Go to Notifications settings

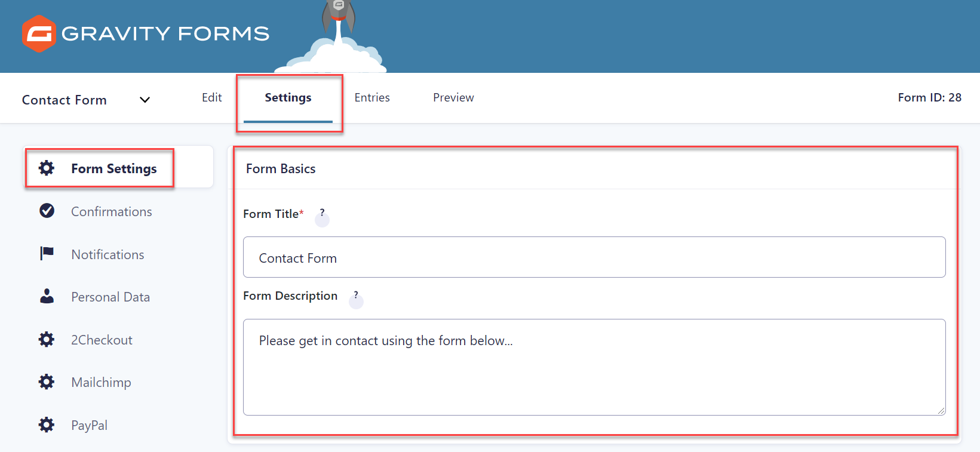click(107, 254)
